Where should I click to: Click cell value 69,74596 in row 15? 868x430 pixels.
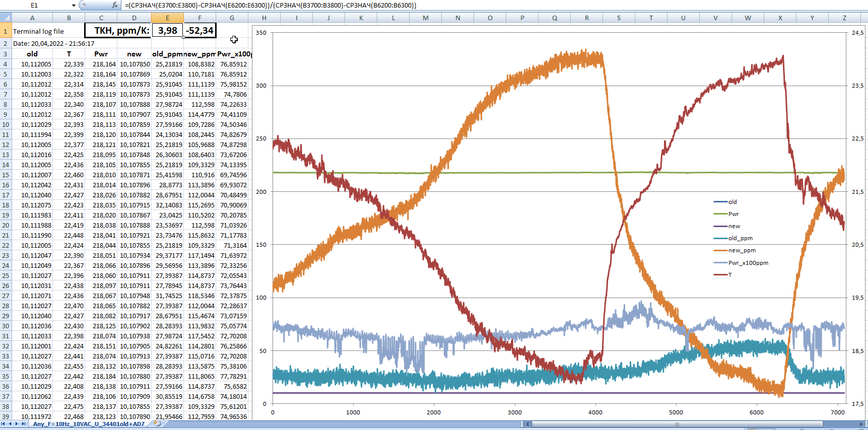click(232, 175)
